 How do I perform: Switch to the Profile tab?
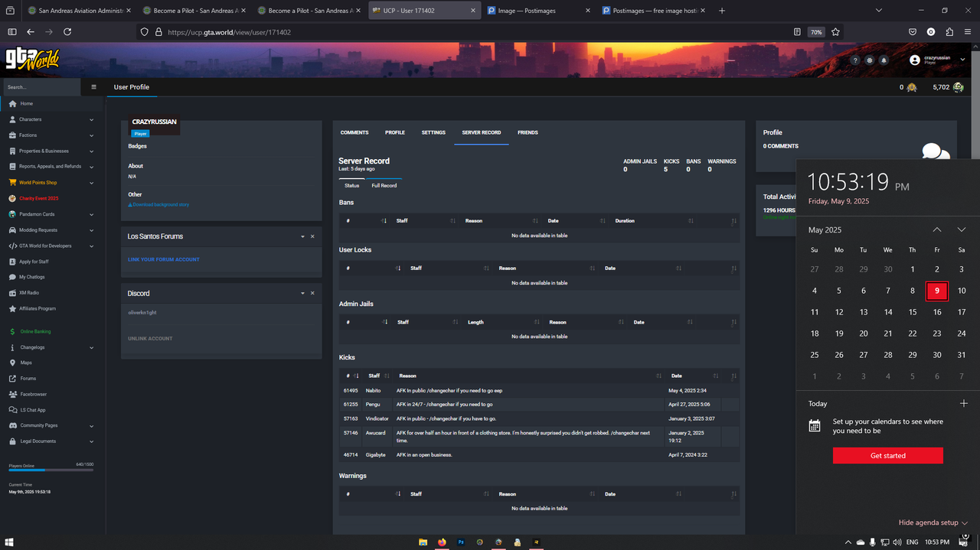(x=395, y=132)
